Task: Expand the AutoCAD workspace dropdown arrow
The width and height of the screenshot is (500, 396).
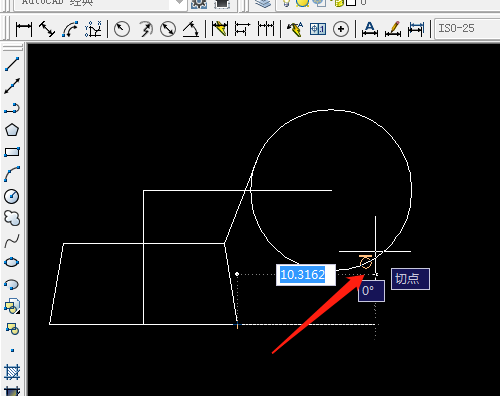Action: click(x=179, y=3)
